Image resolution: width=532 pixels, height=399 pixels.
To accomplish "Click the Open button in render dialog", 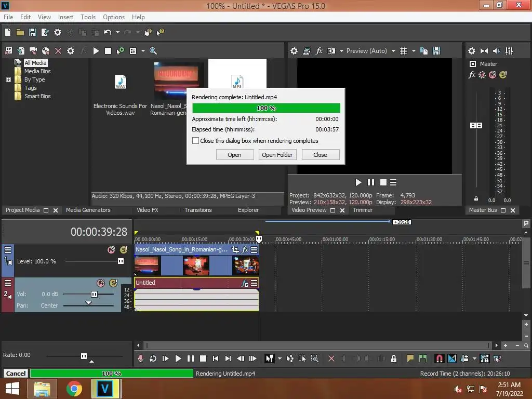I will (x=235, y=155).
